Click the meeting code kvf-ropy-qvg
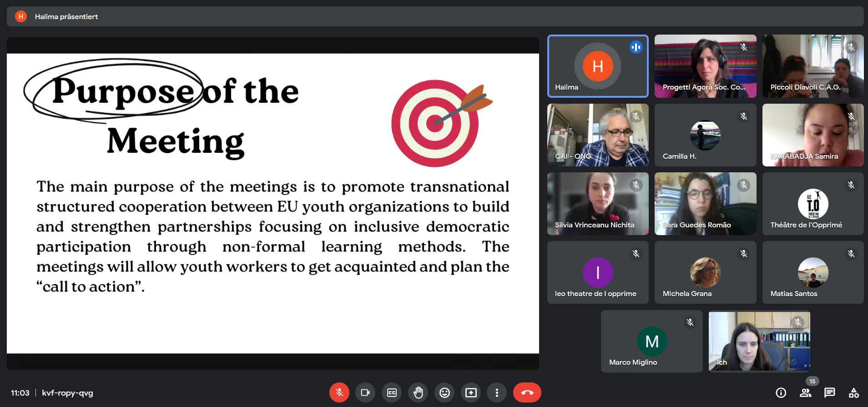This screenshot has width=868, height=407. 67,393
